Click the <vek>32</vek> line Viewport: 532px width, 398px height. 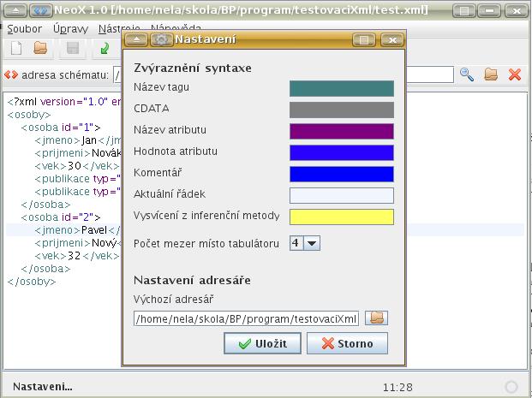click(77, 256)
